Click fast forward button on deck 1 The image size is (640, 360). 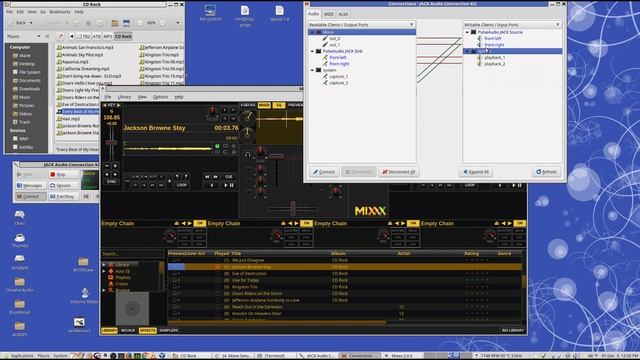point(216,177)
